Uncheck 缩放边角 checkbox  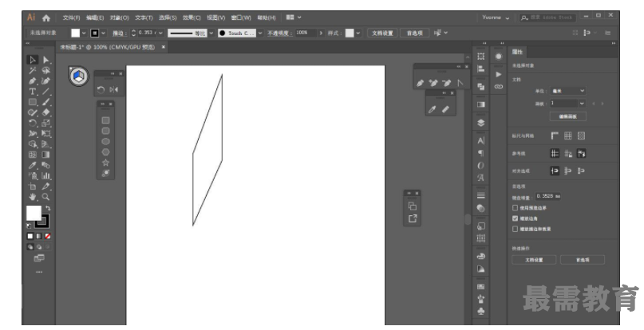point(515,218)
